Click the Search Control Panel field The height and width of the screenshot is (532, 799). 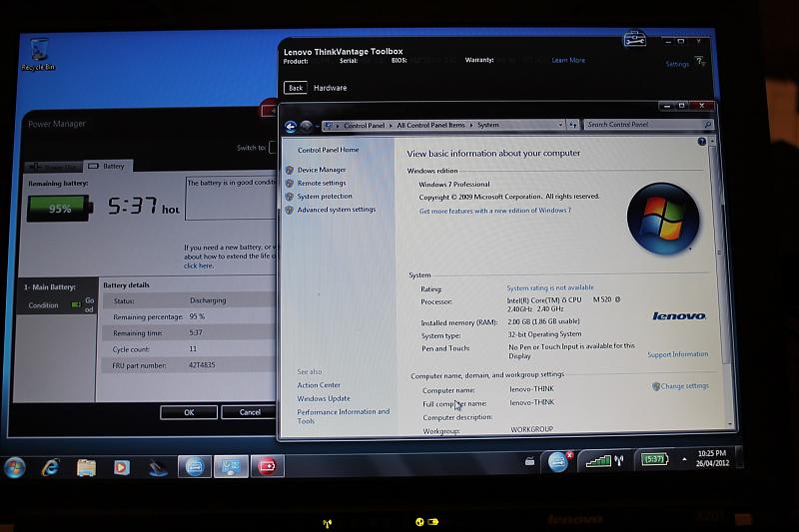pyautogui.click(x=647, y=124)
